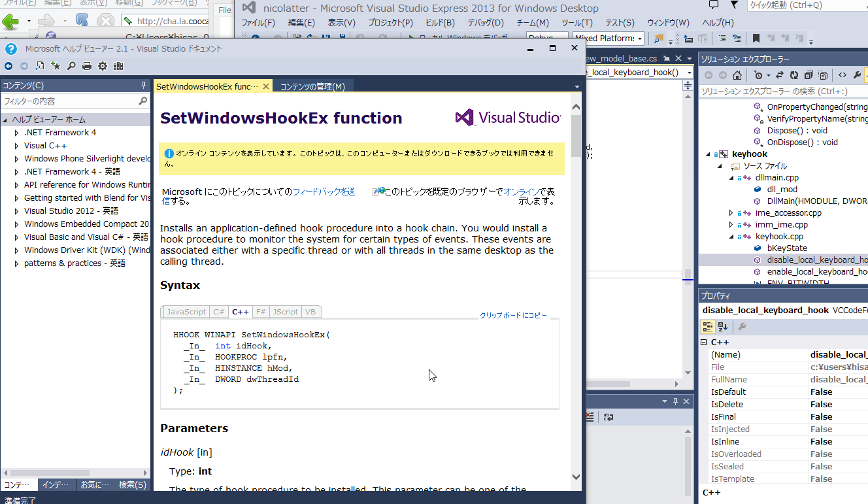Switch to 検索(S) tab at bottom
This screenshot has width=868, height=504.
coord(132,485)
